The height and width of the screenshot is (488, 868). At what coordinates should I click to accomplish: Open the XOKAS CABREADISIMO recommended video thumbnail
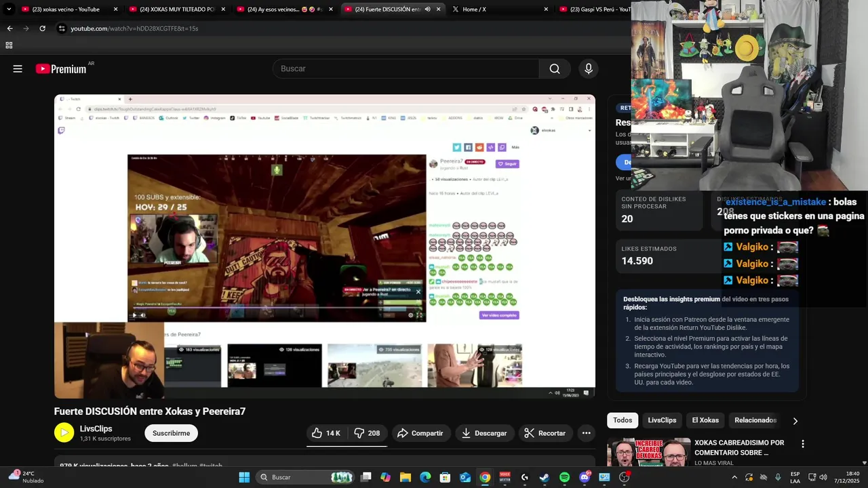[x=648, y=453]
